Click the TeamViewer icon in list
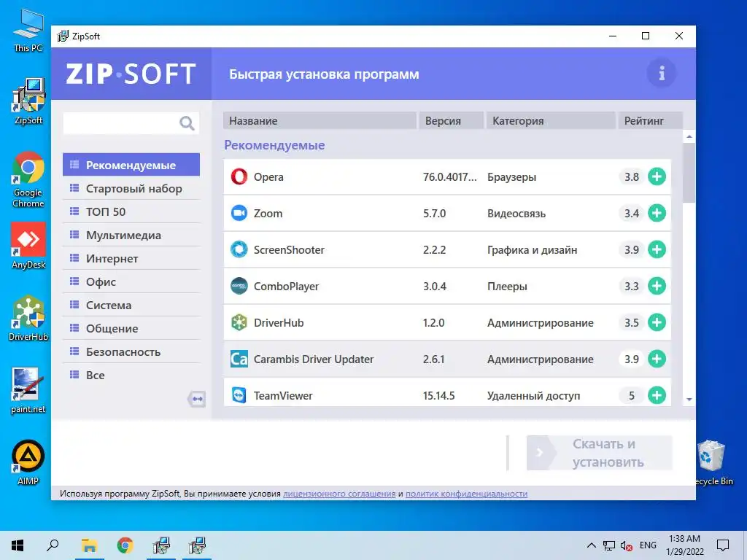 pos(239,395)
